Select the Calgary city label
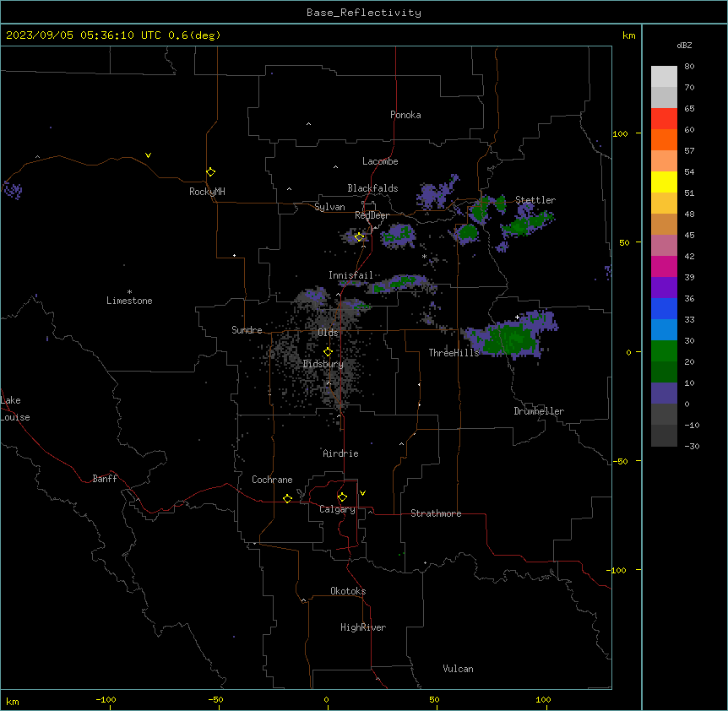Screen dimensions: 728x711 pos(338,509)
